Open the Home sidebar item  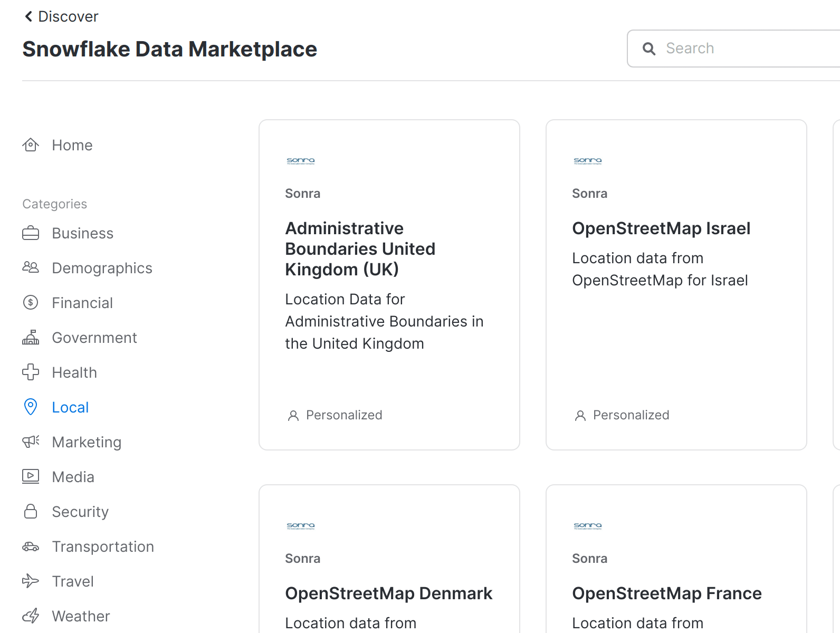(58, 145)
